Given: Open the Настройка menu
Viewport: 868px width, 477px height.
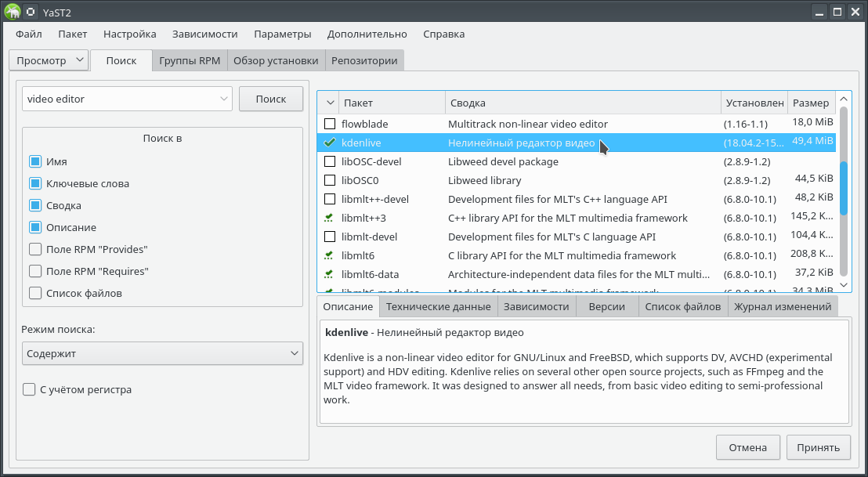Looking at the screenshot, I should tap(129, 34).
